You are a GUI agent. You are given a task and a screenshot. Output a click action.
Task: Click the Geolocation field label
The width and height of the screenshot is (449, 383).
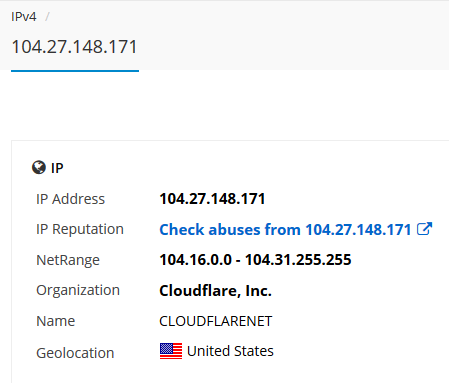[x=75, y=353]
